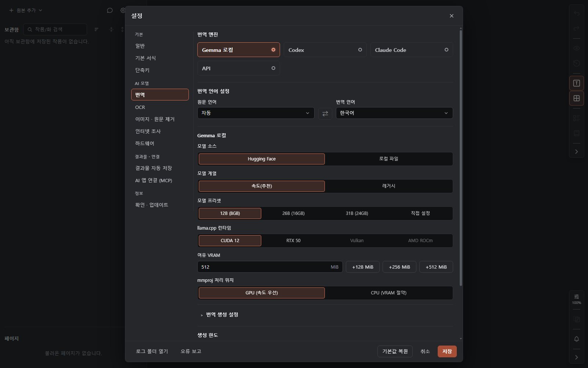This screenshot has height=368, width=588.
Task: Open the notification bell icon
Action: tap(577, 339)
